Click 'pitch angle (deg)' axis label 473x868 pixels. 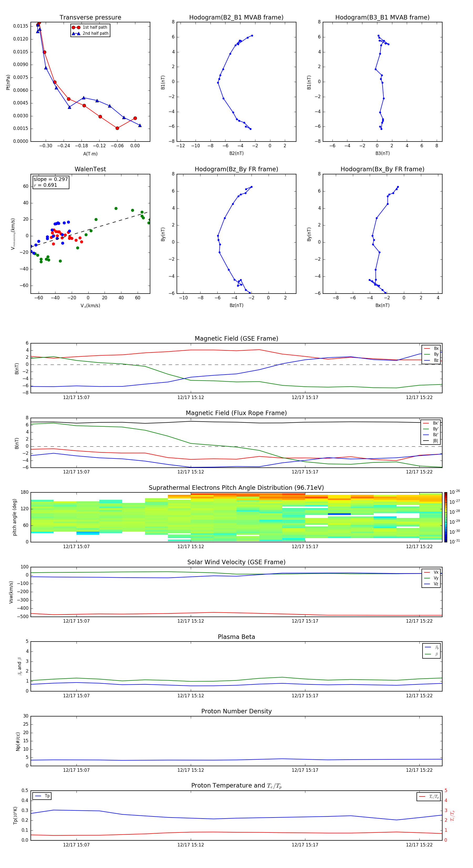click(14, 517)
